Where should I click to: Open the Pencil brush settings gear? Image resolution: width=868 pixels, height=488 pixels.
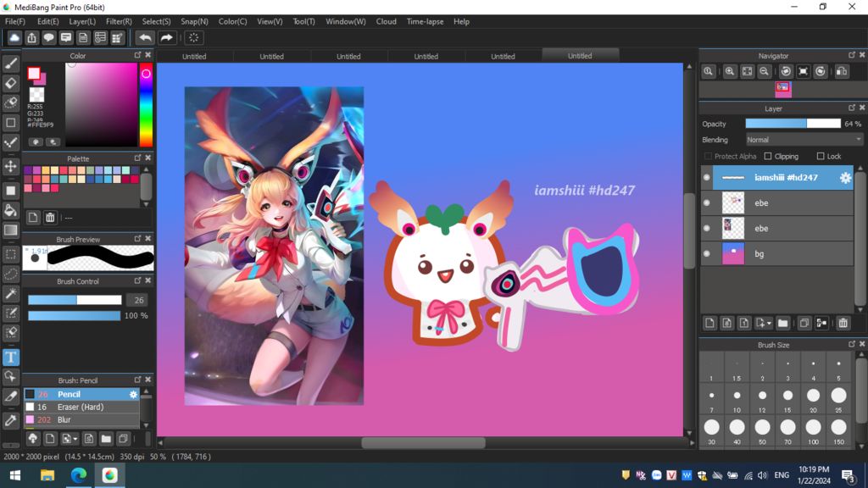tap(133, 395)
